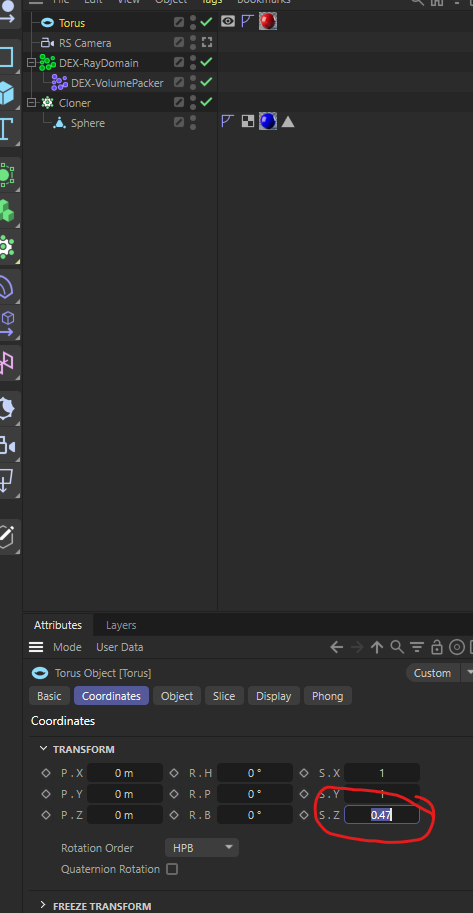Viewport: 473px width, 913px height.
Task: Select the Torus object in the tree
Action: coord(72,23)
